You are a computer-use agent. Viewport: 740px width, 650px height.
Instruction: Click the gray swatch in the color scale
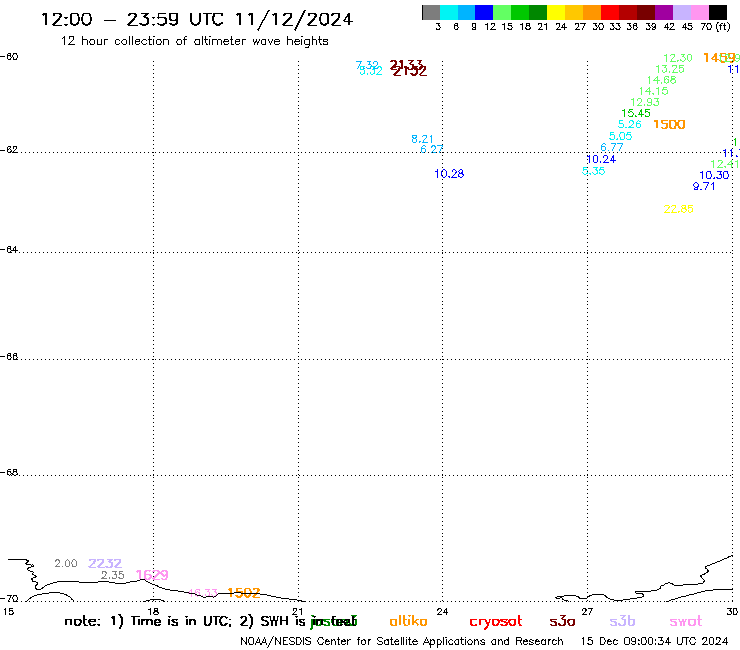point(431,12)
